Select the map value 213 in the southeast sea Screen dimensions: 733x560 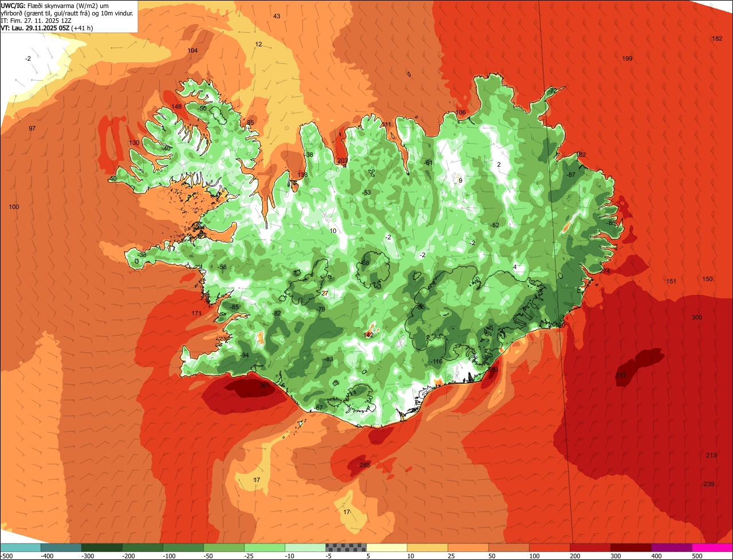pyautogui.click(x=711, y=455)
